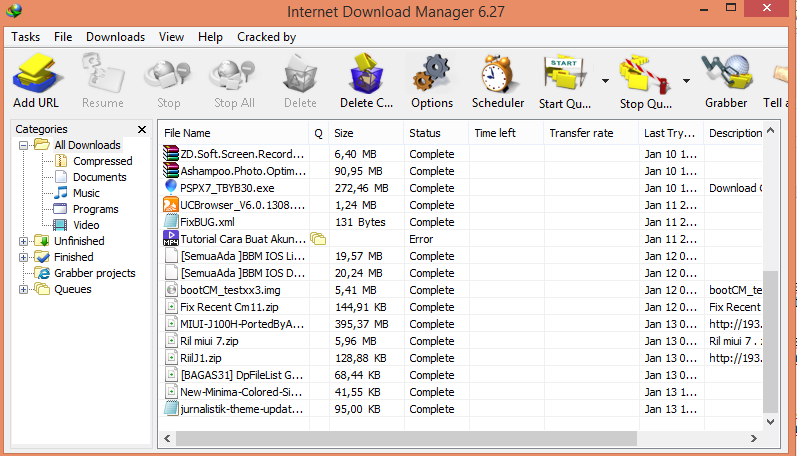The image size is (797, 456).
Task: Click the Delete trash icon
Action: coord(300,74)
